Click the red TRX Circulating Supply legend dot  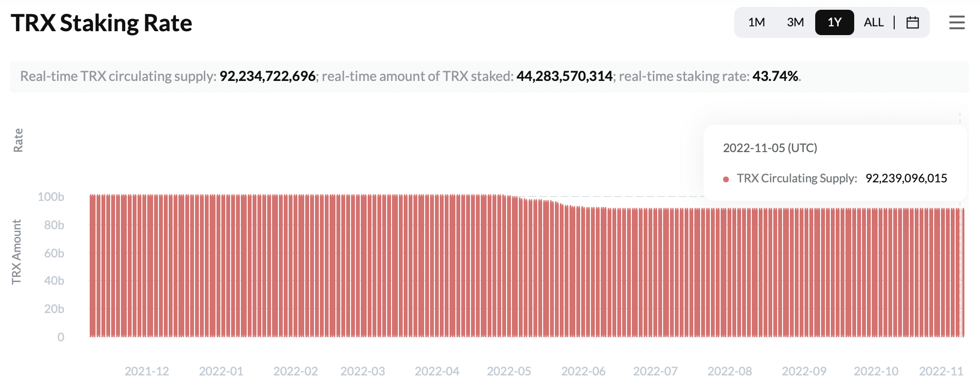point(726,179)
